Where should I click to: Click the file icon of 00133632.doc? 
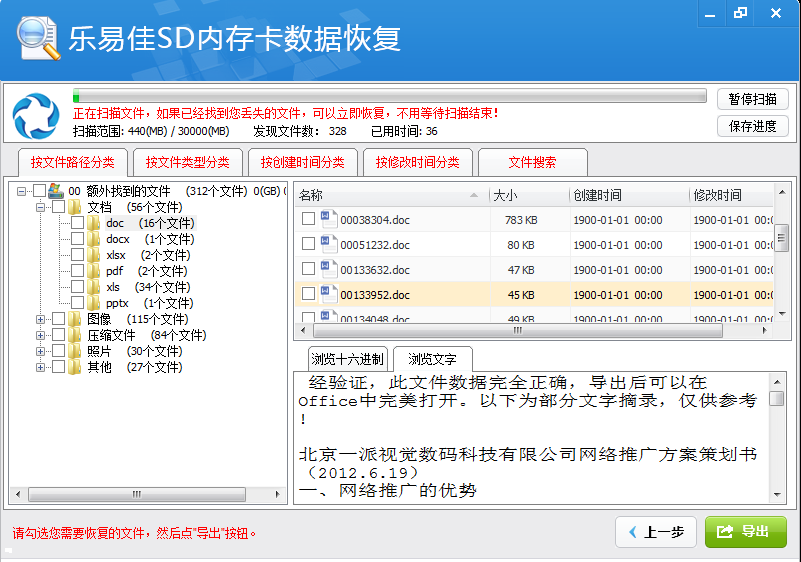[329, 269]
